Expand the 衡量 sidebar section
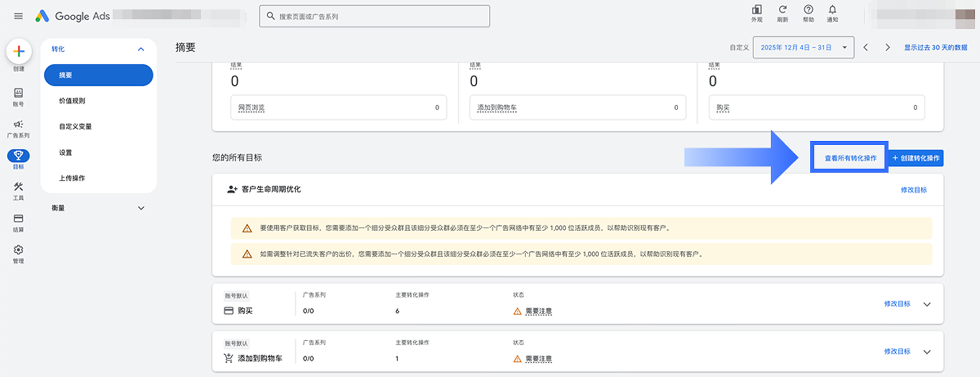 coord(141,208)
